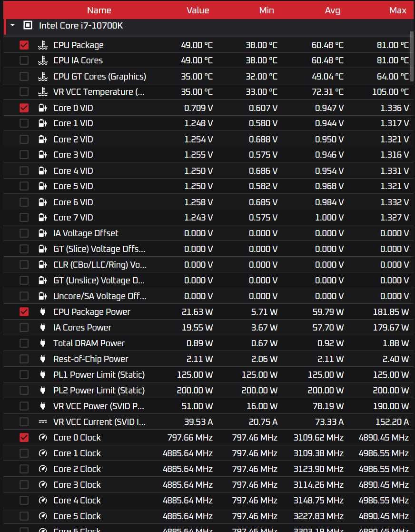The width and height of the screenshot is (415, 532).
Task: Select the Core 5 VID row label
Action: pos(73,186)
